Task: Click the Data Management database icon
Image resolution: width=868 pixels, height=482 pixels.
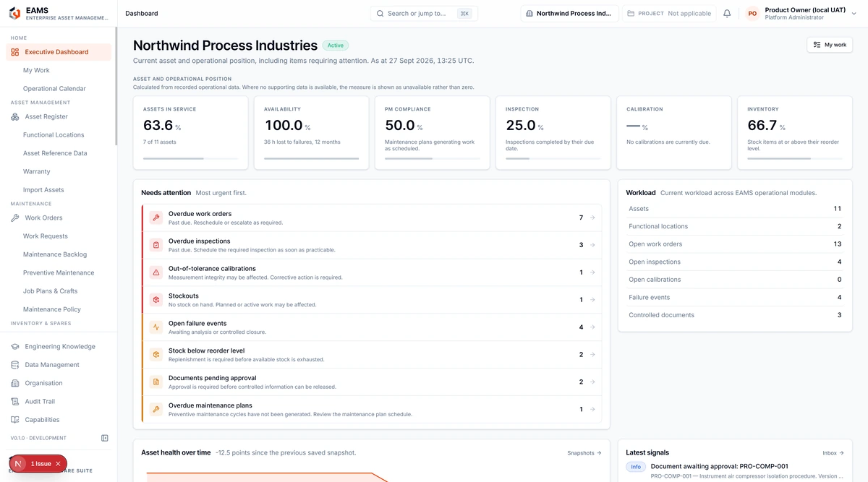Action: [x=15, y=365]
